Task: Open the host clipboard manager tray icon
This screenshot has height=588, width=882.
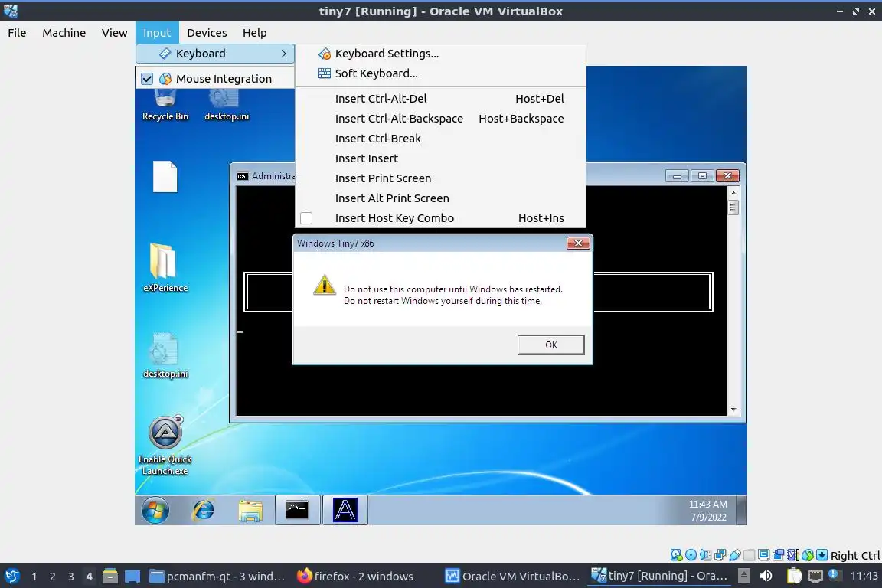Action: pyautogui.click(x=794, y=577)
